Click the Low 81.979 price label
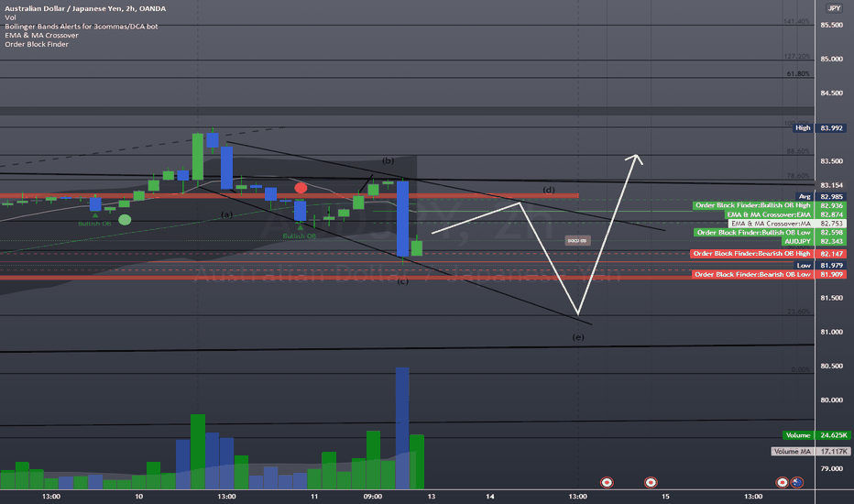The image size is (854, 504). (x=821, y=266)
